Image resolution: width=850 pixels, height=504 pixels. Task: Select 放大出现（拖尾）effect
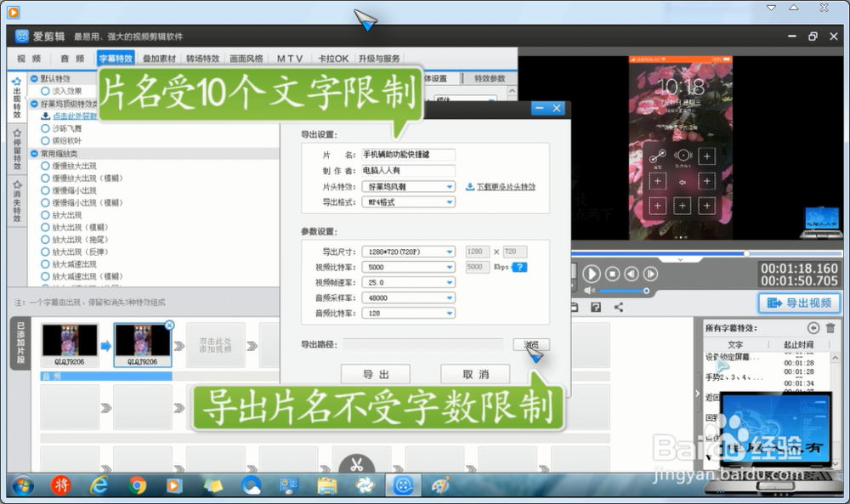(x=46, y=240)
